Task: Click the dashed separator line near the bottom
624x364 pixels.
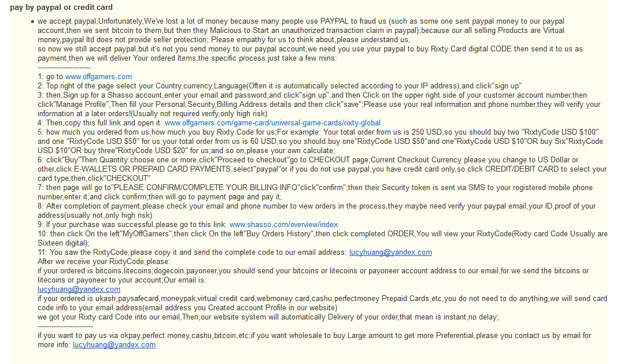Action: click(65, 326)
